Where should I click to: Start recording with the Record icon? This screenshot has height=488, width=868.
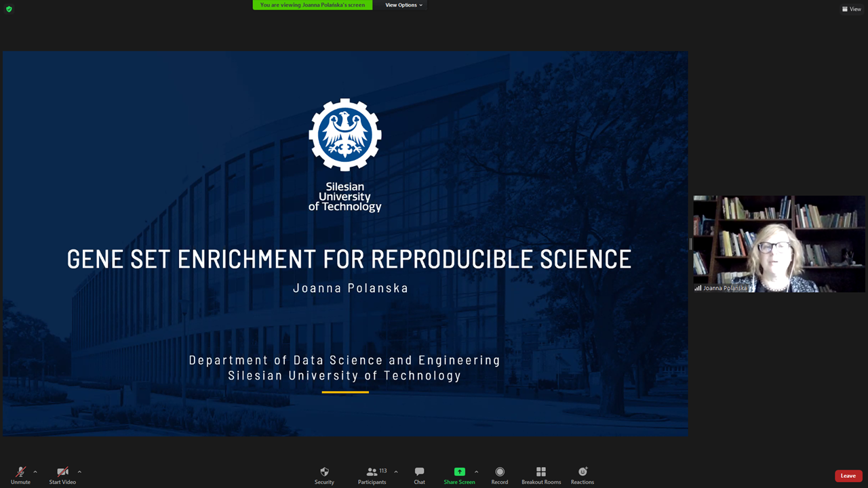(x=500, y=472)
